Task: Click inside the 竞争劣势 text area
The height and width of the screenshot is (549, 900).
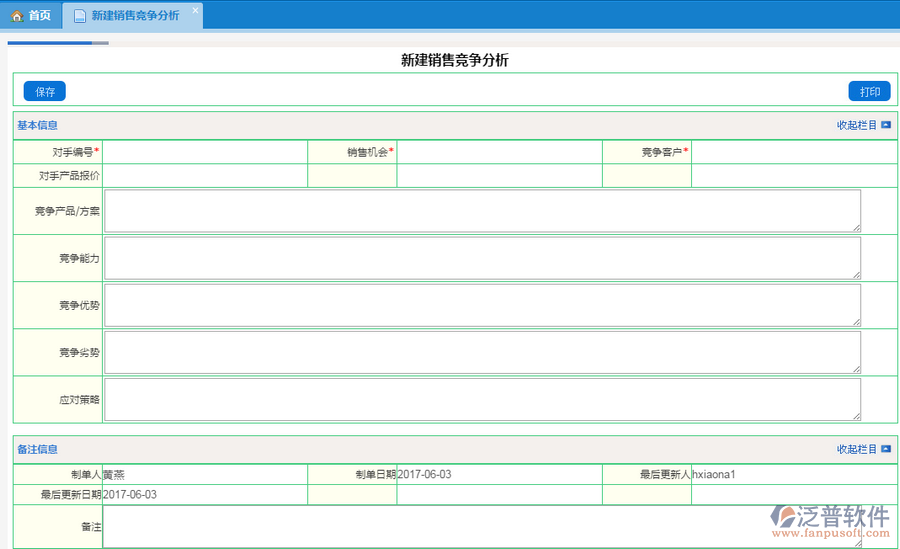Action: click(482, 352)
